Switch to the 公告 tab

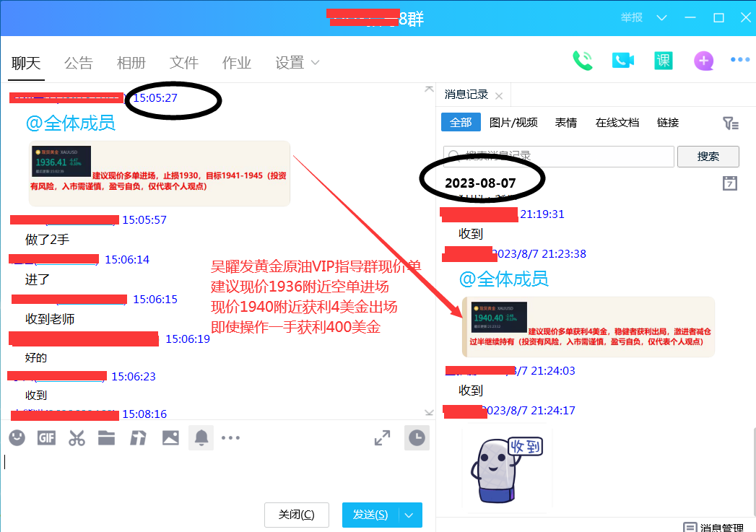[x=78, y=63]
